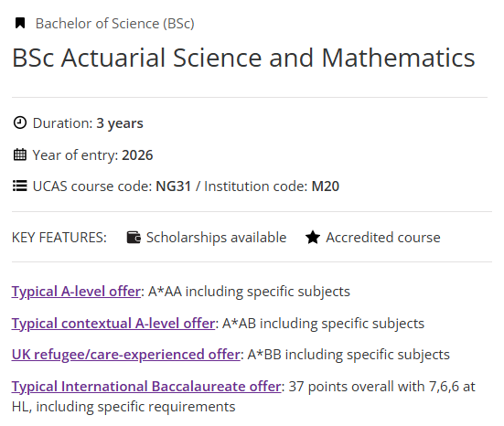
Task: Click the KEY FEATURES label
Action: click(x=59, y=238)
